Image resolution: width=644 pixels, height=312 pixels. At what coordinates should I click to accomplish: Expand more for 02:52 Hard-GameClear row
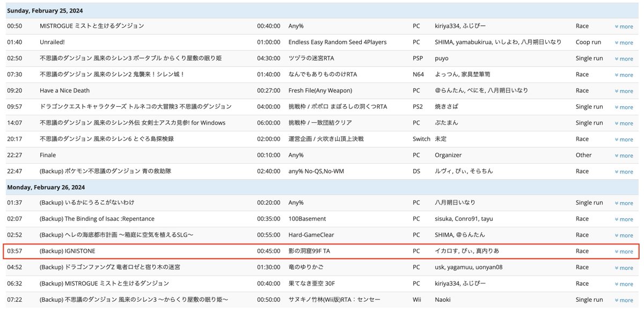coord(624,235)
